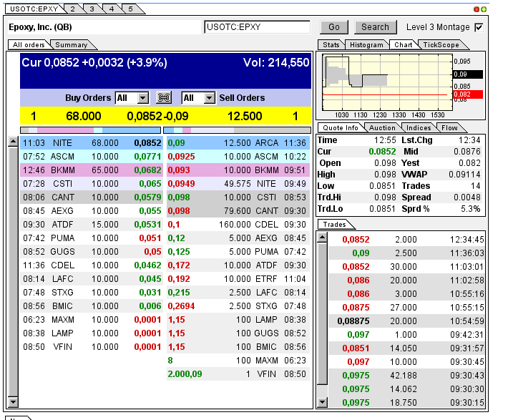Image resolution: width=513 pixels, height=420 pixels.
Task: Click the Vol: 214,550 header text
Action: click(x=276, y=62)
